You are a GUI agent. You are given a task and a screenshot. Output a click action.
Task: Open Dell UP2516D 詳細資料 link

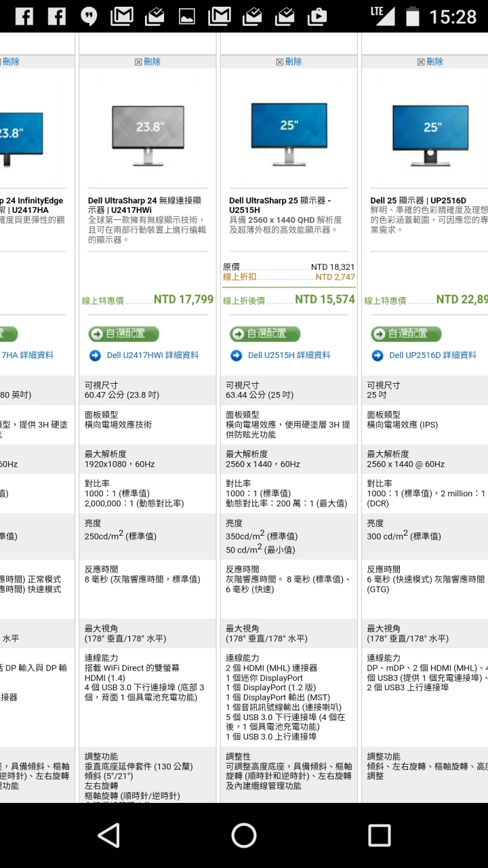[433, 355]
